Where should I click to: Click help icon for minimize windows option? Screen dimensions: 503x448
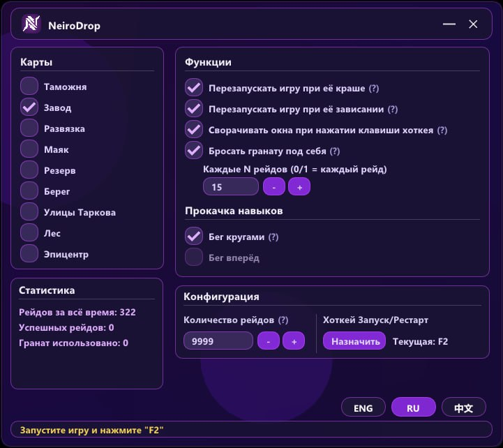[442, 130]
